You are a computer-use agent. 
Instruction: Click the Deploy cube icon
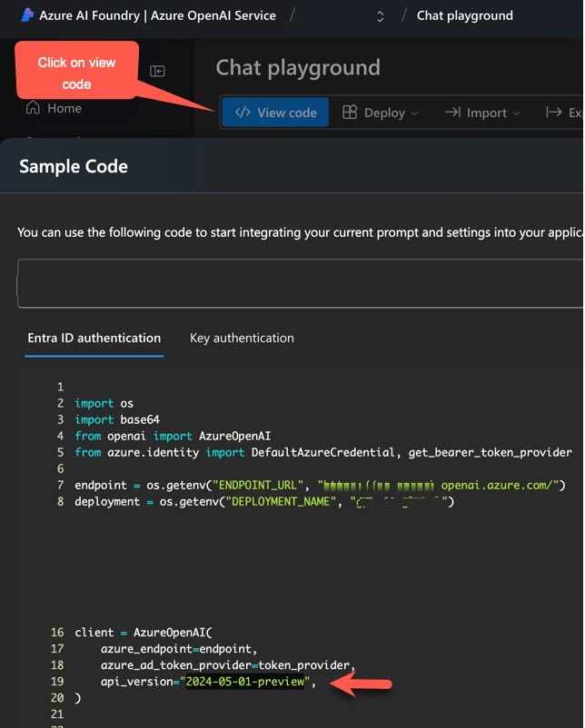click(x=350, y=113)
